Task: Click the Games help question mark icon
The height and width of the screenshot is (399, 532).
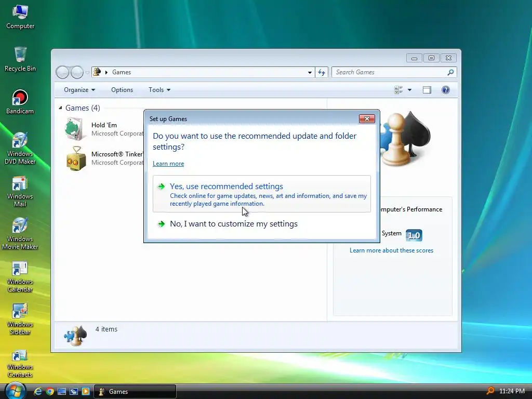Action: [x=445, y=89]
